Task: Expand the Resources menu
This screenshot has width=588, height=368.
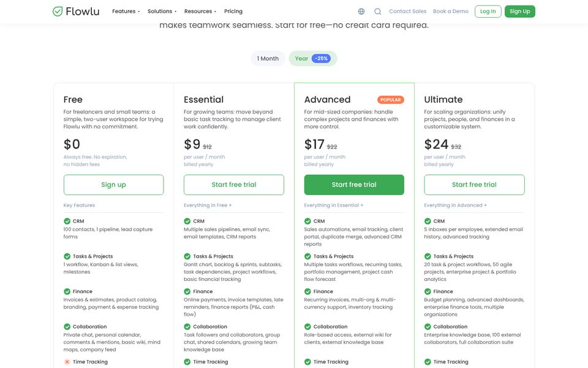Action: pyautogui.click(x=200, y=11)
